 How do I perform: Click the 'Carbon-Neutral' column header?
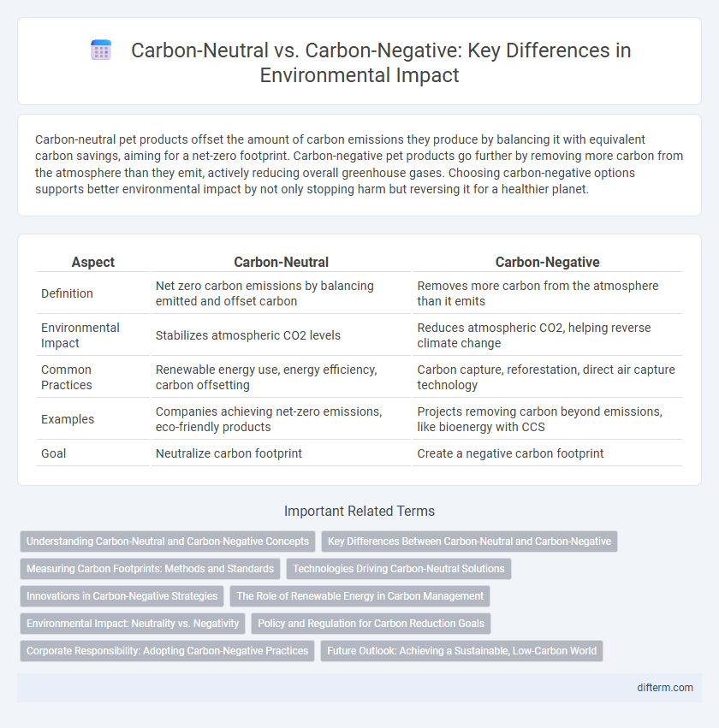pyautogui.click(x=281, y=263)
